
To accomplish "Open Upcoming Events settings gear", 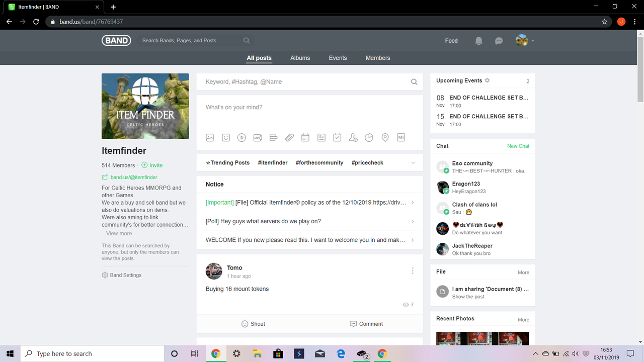I will tap(487, 80).
